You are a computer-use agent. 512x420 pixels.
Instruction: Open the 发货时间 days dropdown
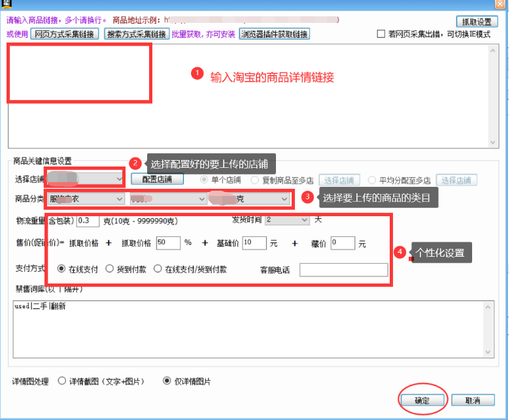[287, 219]
